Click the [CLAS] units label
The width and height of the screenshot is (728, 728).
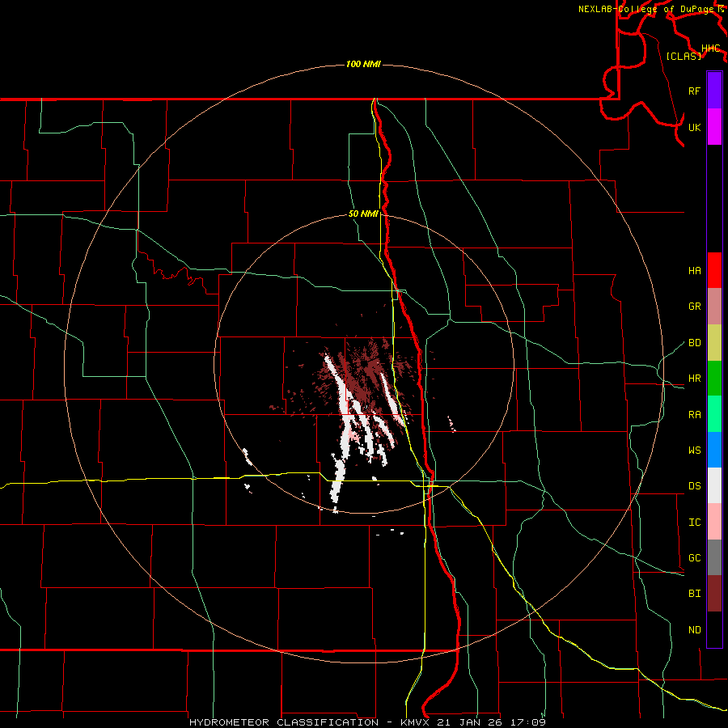click(684, 56)
